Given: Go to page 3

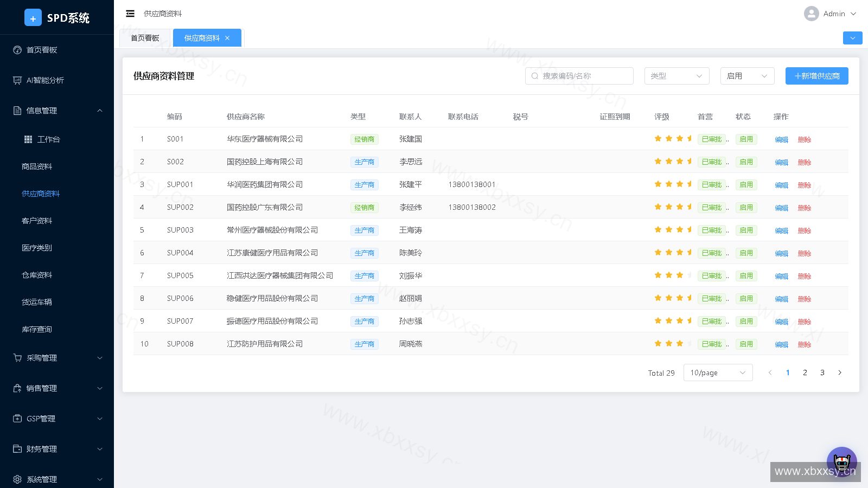Looking at the screenshot, I should (822, 373).
